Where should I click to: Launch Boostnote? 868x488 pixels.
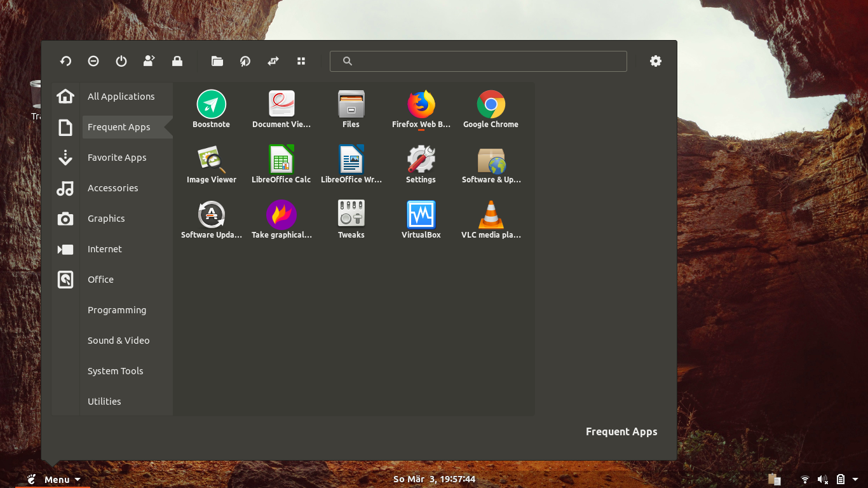click(212, 110)
